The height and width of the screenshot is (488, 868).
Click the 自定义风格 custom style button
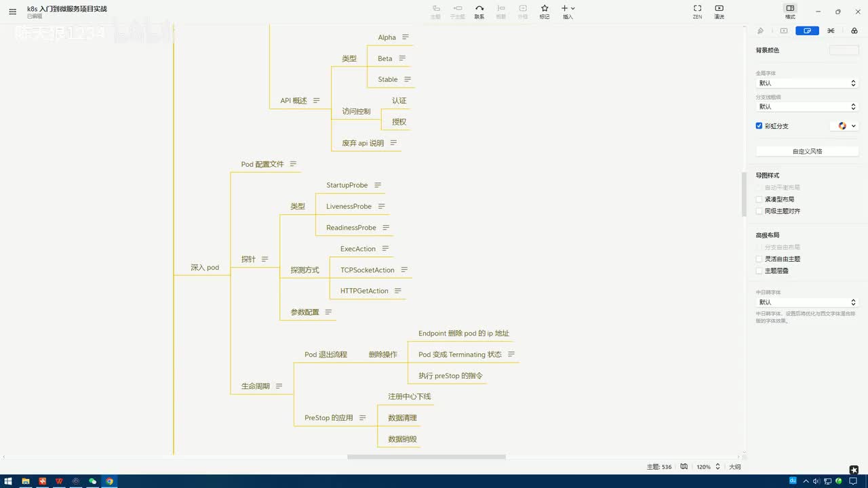click(807, 151)
